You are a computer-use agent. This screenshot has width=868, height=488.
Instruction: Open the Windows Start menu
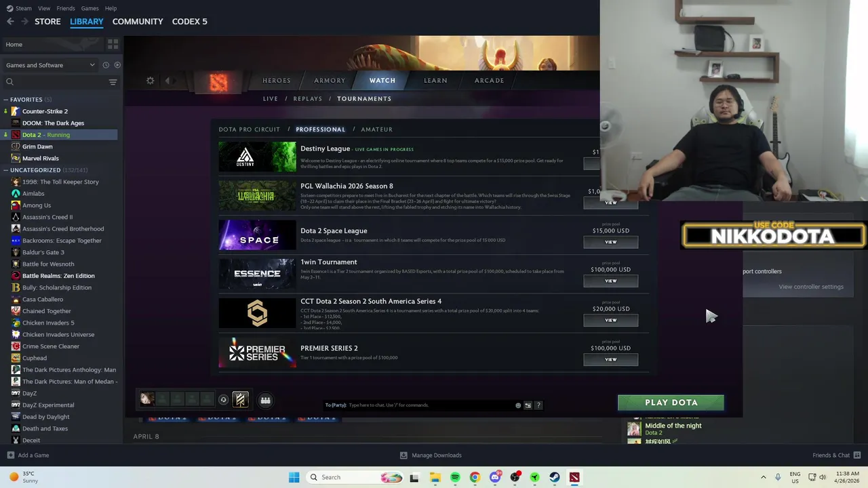[x=294, y=477]
